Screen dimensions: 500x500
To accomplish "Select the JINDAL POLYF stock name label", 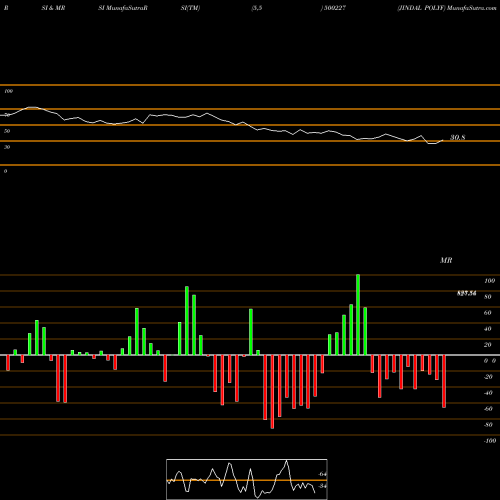I will (x=421, y=8).
